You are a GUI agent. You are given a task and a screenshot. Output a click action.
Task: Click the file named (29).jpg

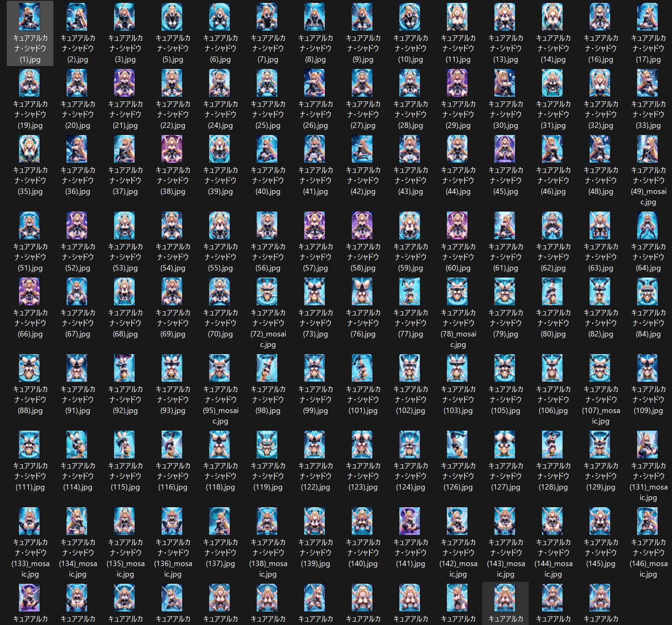(458, 99)
